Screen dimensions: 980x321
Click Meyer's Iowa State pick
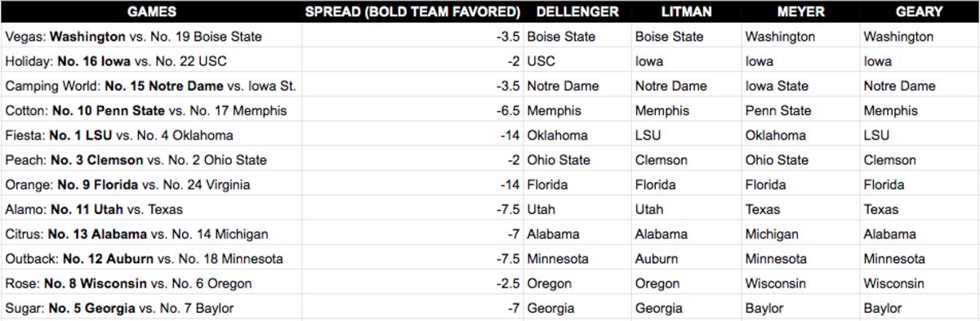tap(800, 86)
